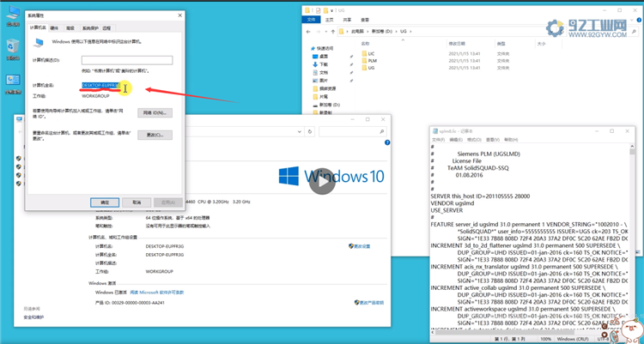
Task: Open the UG folder in the file list
Action: [x=368, y=67]
